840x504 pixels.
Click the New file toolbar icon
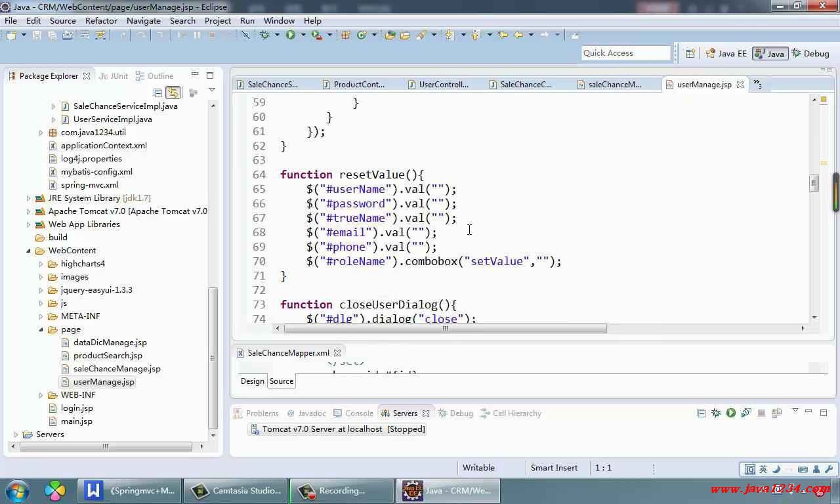coord(12,35)
